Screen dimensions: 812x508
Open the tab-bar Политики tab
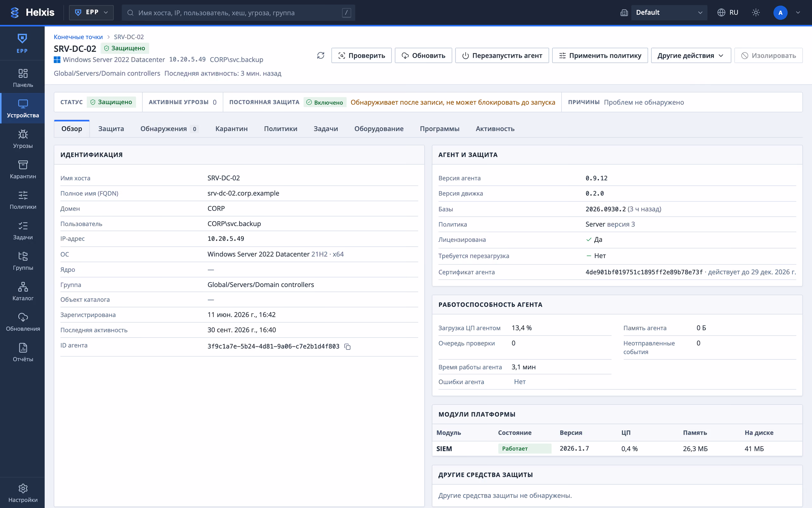[280, 129]
